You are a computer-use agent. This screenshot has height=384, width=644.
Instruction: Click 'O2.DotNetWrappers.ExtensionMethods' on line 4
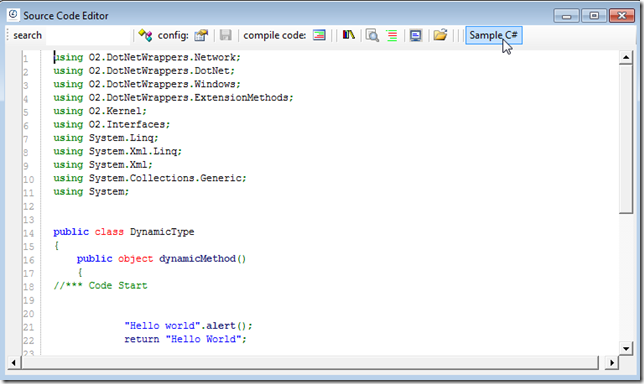pyautogui.click(x=189, y=98)
